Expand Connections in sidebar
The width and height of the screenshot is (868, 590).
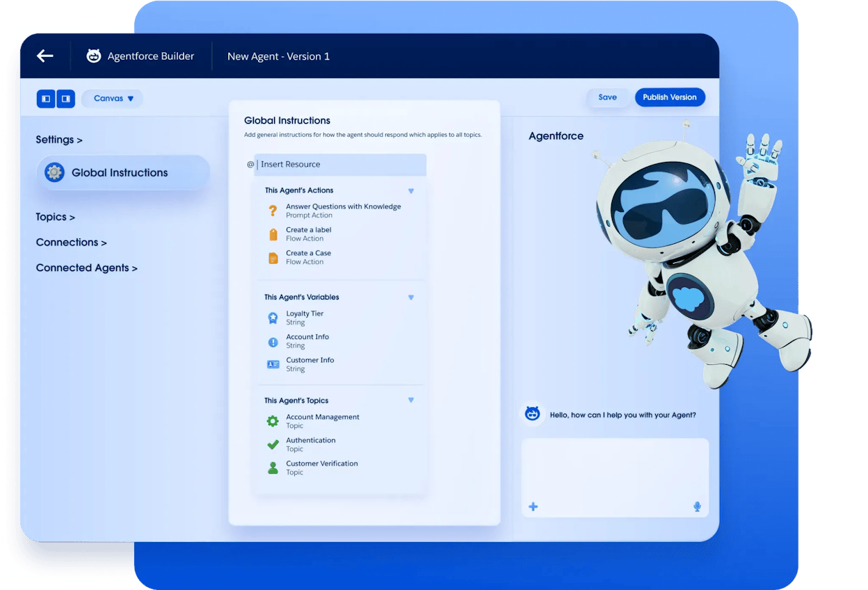tap(71, 243)
